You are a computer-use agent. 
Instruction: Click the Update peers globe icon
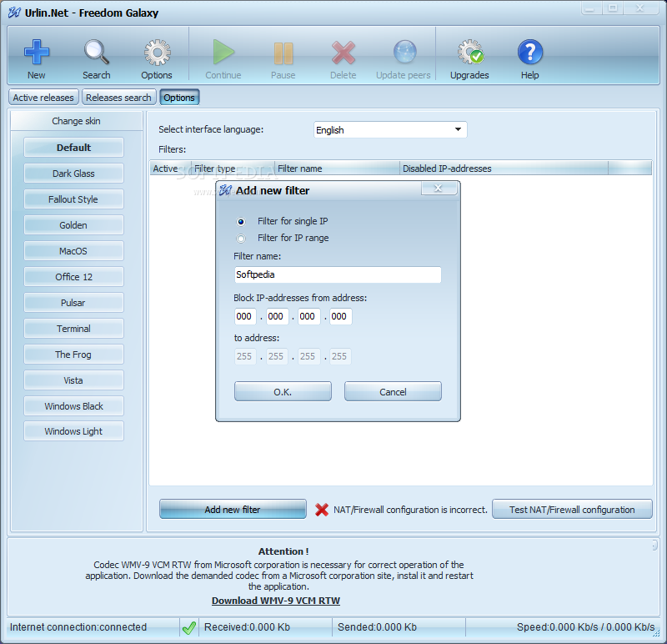(x=404, y=52)
